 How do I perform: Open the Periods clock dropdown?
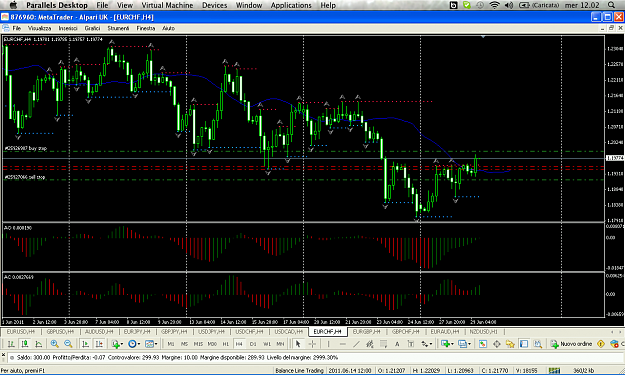pos(134,344)
